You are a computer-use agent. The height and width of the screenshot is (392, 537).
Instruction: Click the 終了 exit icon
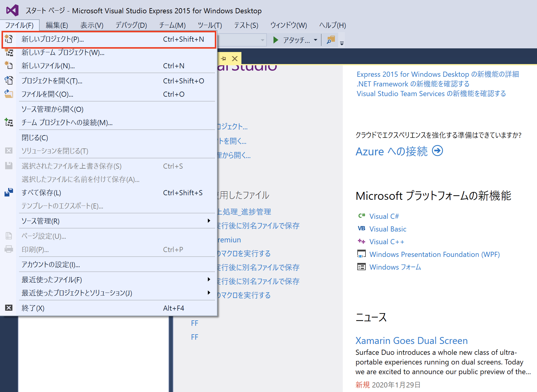point(8,308)
